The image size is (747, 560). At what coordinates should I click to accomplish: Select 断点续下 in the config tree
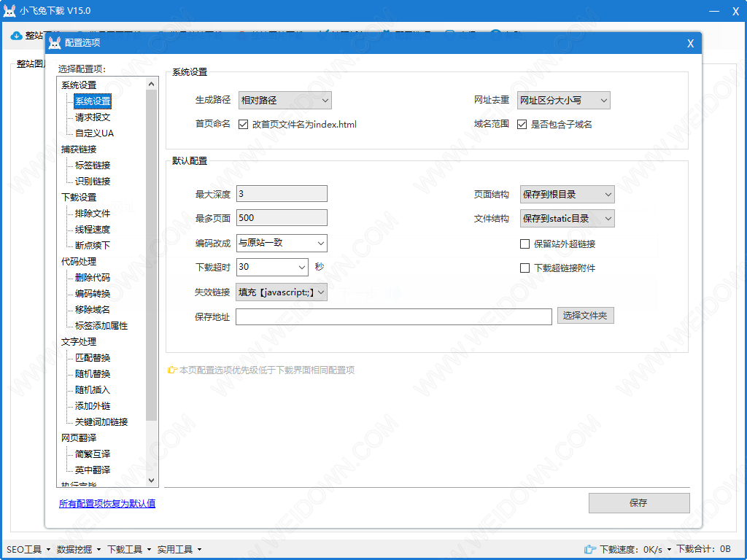[x=93, y=245]
